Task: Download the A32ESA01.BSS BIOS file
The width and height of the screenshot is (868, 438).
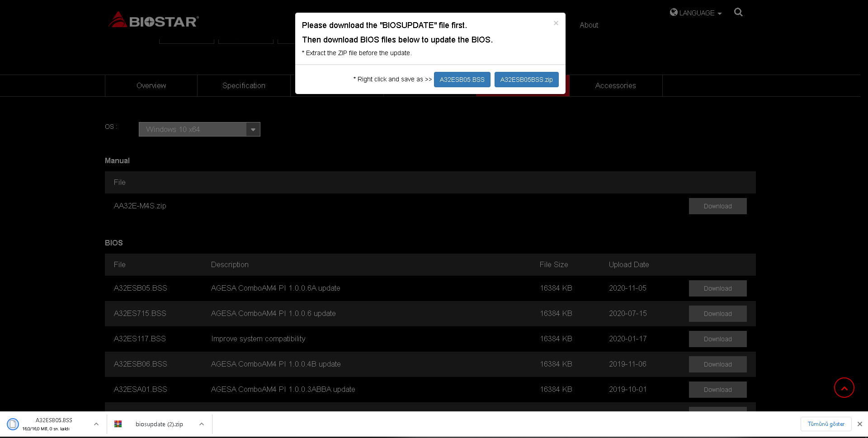Action: tap(718, 390)
